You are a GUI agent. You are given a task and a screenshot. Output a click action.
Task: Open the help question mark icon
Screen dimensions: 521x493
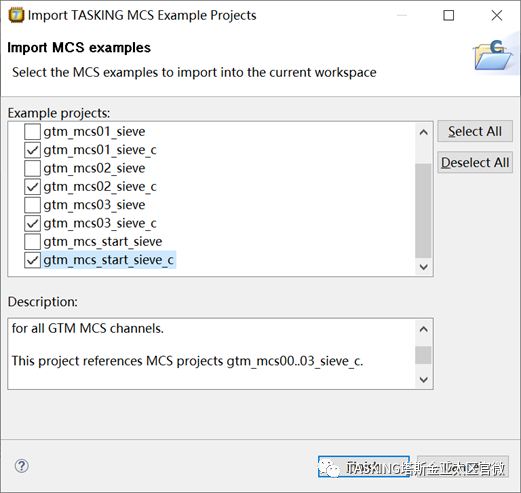pyautogui.click(x=22, y=466)
